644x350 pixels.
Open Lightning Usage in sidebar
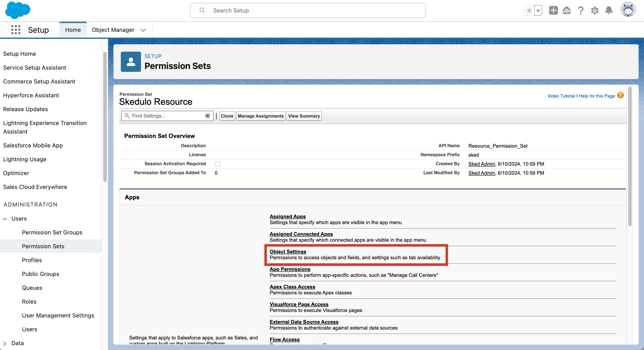click(25, 159)
